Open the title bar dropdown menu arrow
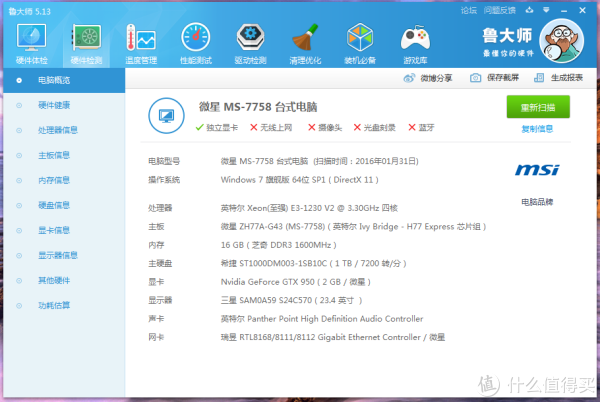 point(546,10)
